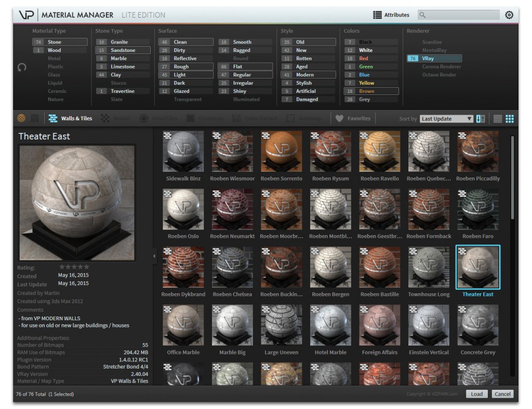Screen dimensions: 532x409
Task: Select the VRay renderer
Action: coord(434,58)
